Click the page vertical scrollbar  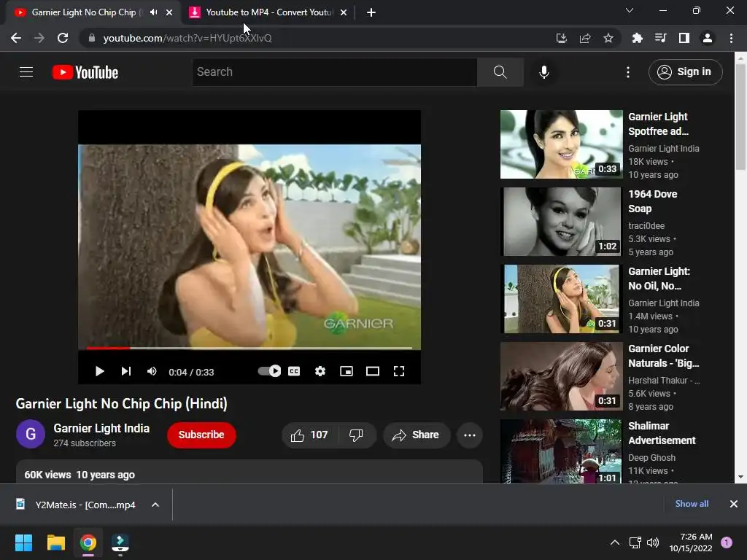click(740, 117)
